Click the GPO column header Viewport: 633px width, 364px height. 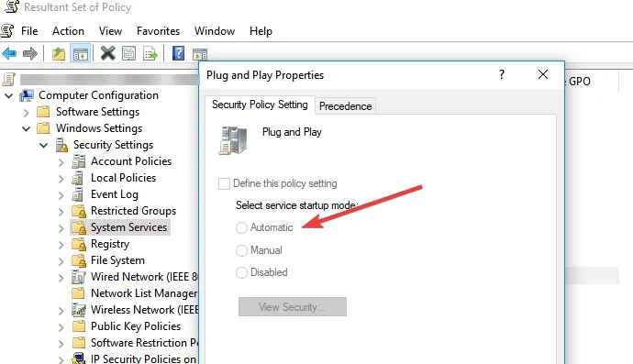pyautogui.click(x=580, y=82)
